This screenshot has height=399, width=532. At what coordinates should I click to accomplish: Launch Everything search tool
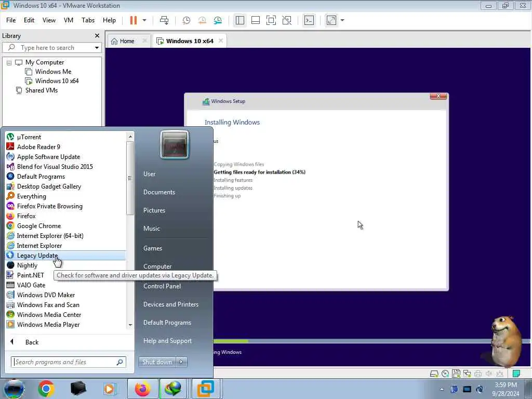tap(65, 196)
